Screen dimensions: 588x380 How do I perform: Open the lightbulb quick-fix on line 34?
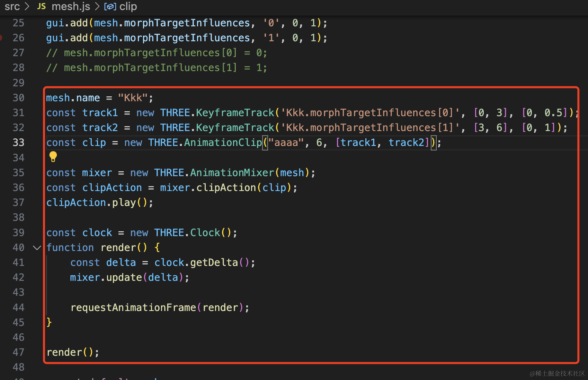(x=53, y=157)
